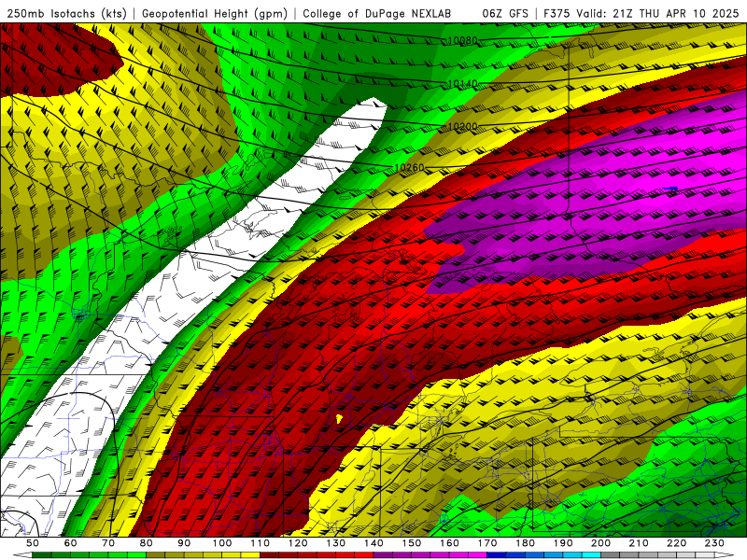Click the 60 value on the color scale
This screenshot has height=560, width=747.
[x=71, y=543]
